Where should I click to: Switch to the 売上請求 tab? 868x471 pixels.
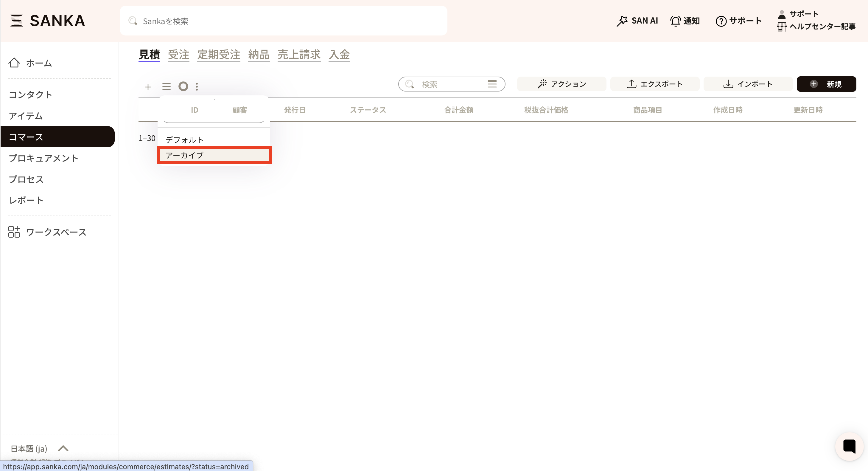point(299,54)
